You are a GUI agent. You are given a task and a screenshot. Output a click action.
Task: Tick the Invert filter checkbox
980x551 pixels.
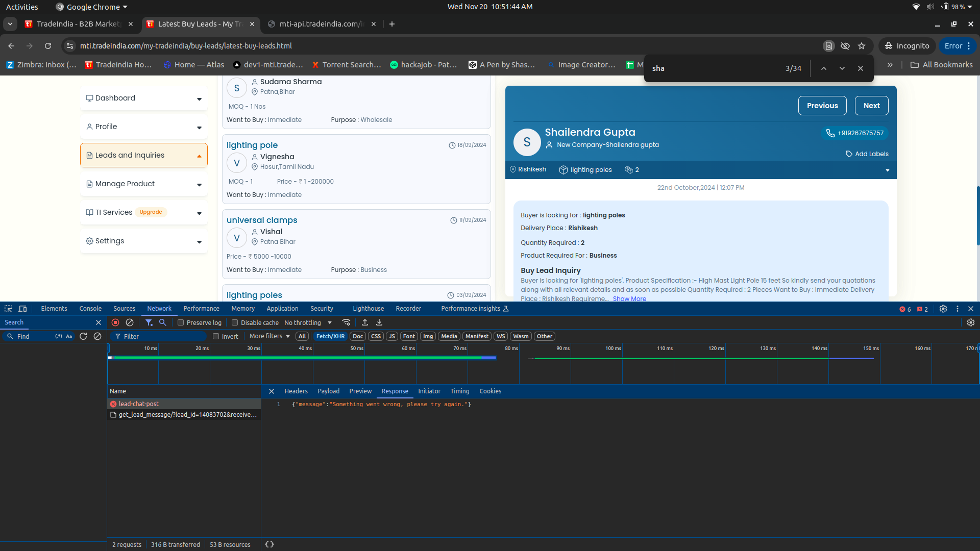216,336
